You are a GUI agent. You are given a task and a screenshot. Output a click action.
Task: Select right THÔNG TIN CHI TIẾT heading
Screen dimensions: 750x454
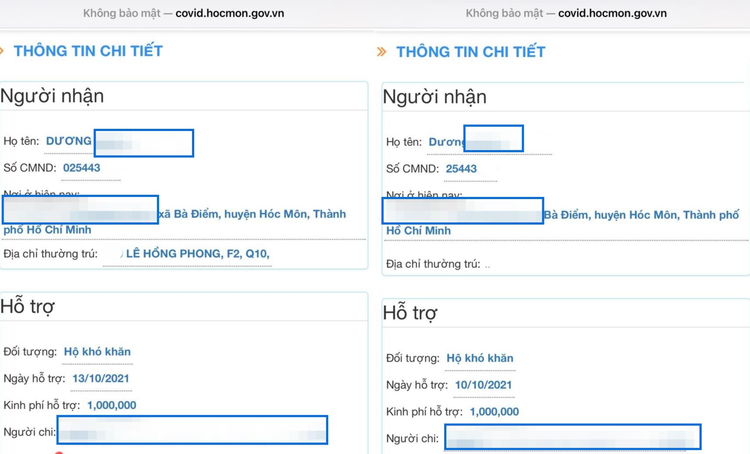pyautogui.click(x=471, y=52)
